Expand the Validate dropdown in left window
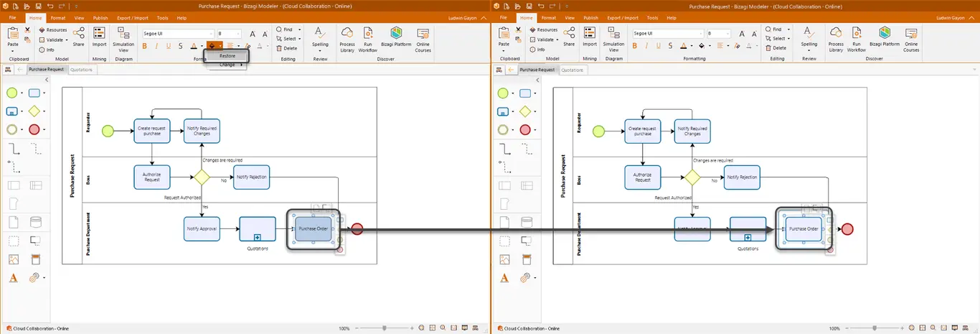This screenshot has height=334, width=980. (x=55, y=40)
